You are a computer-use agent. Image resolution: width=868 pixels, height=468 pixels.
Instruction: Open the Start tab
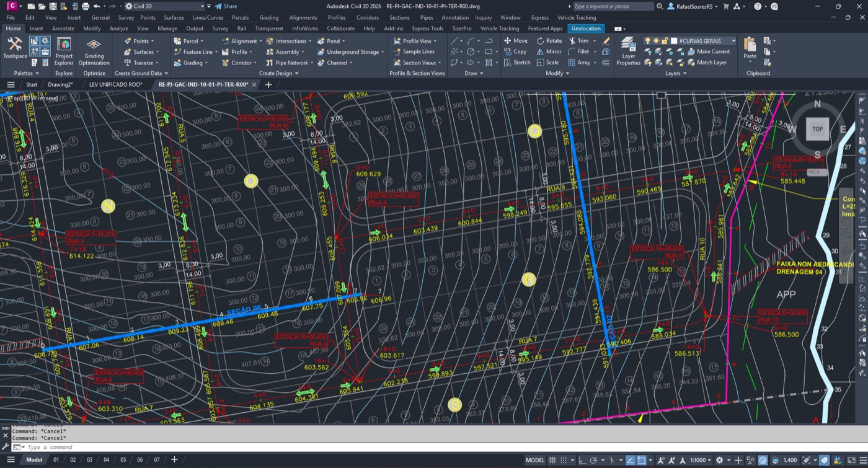tap(32, 84)
